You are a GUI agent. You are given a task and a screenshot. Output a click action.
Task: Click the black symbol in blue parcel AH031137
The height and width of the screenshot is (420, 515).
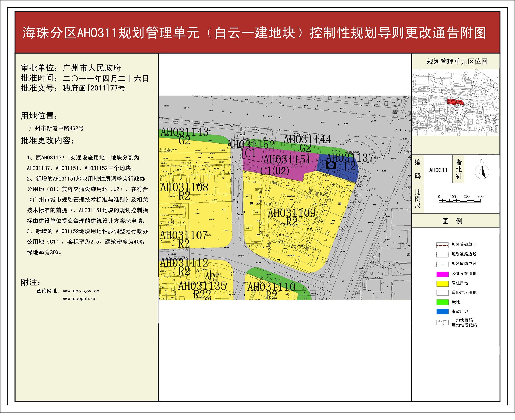(x=331, y=165)
